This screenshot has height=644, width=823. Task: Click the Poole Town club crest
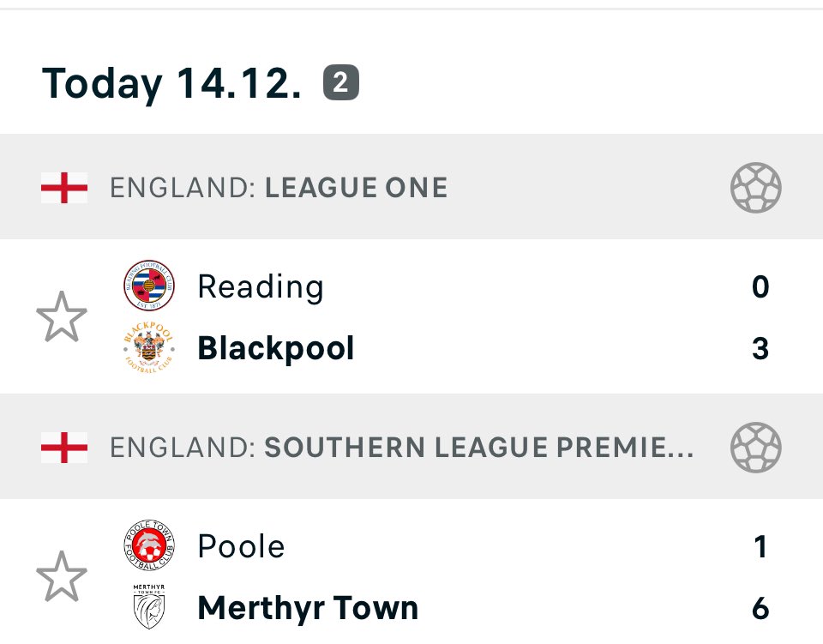click(149, 545)
